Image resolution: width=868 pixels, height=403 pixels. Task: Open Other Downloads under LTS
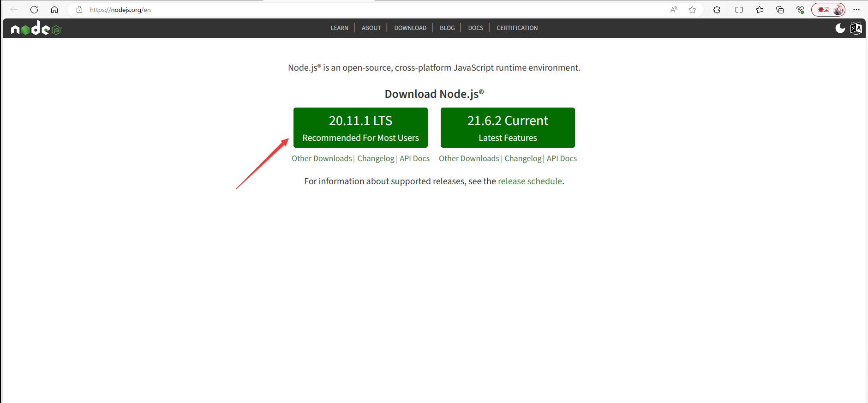322,158
